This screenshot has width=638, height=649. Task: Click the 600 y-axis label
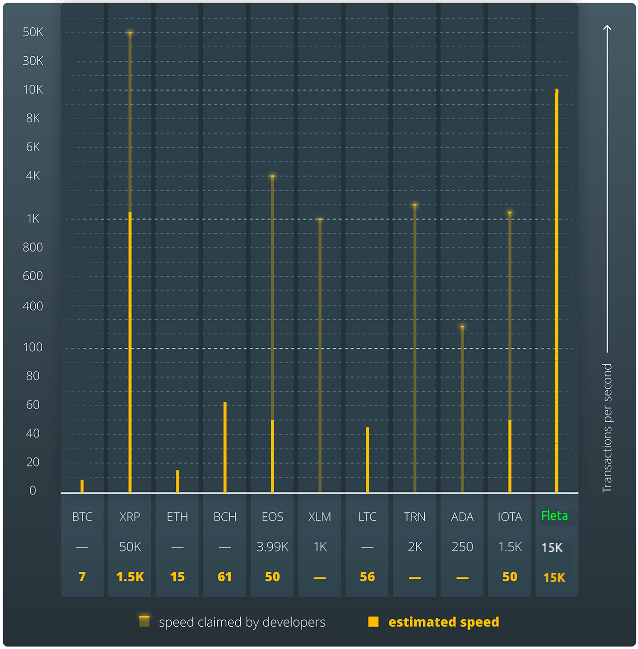tap(33, 276)
